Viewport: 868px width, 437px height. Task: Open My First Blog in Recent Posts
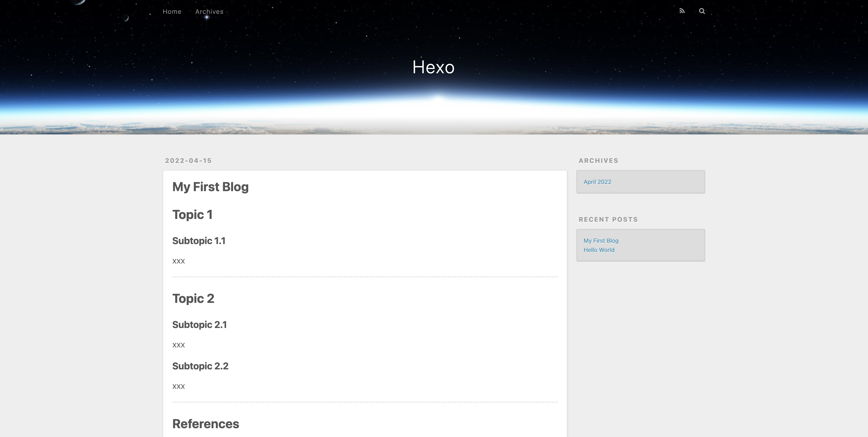point(601,240)
